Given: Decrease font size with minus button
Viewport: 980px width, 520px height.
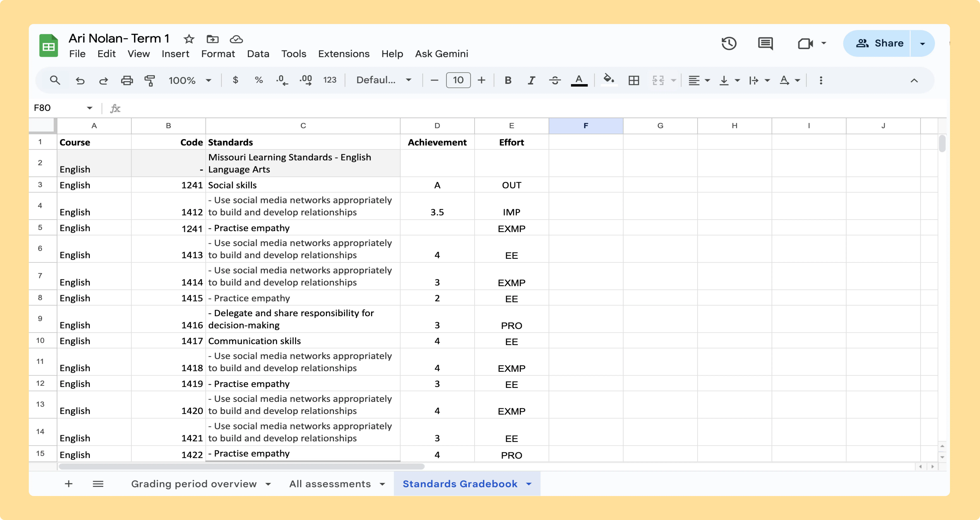Looking at the screenshot, I should (x=434, y=80).
